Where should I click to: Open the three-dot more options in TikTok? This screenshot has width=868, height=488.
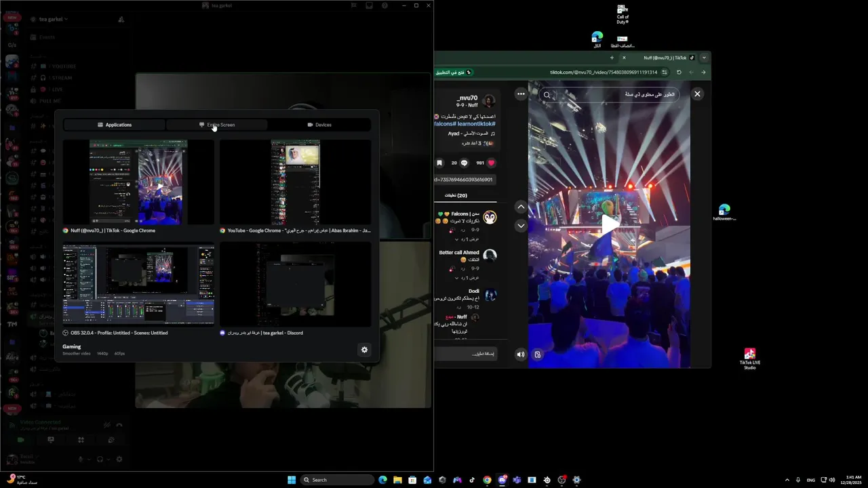[521, 94]
